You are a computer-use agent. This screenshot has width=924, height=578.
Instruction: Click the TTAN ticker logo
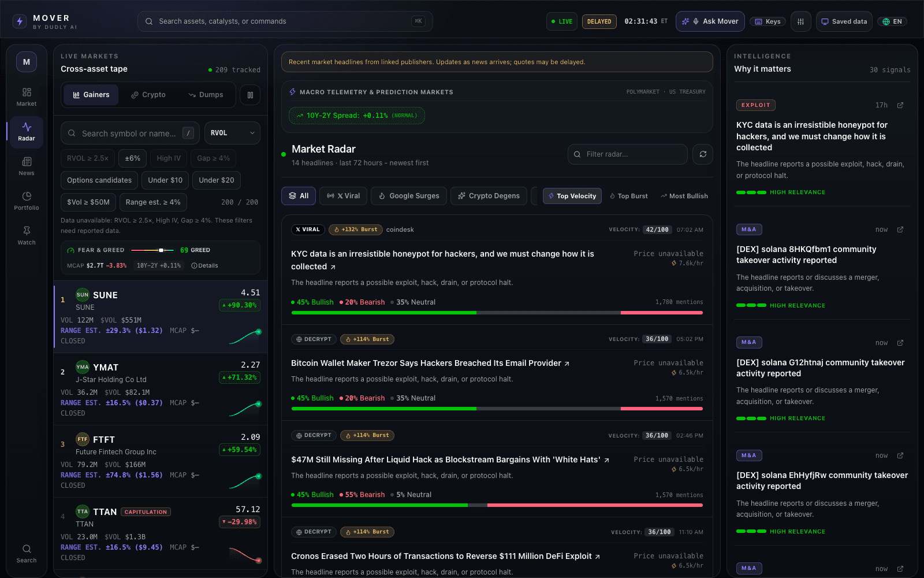click(83, 512)
